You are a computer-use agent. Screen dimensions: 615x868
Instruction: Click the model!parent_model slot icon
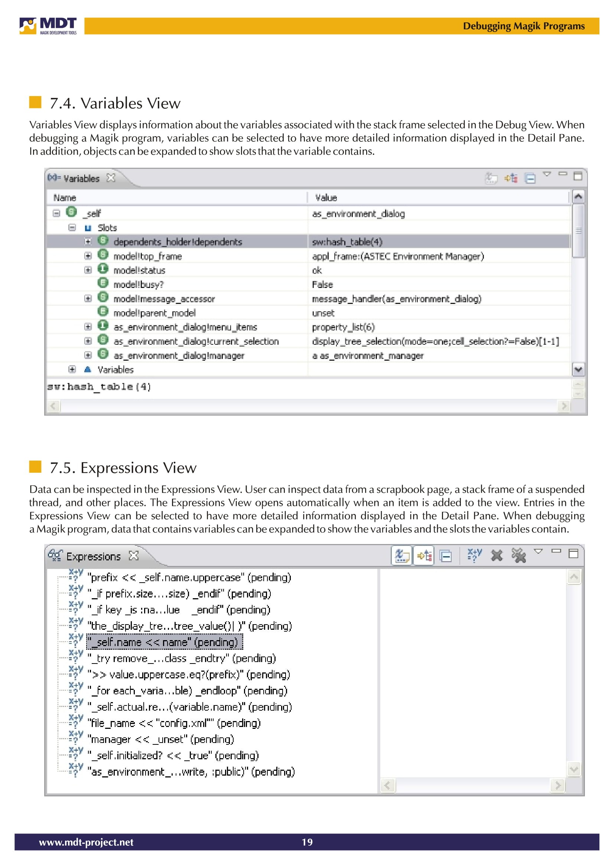coord(103,311)
